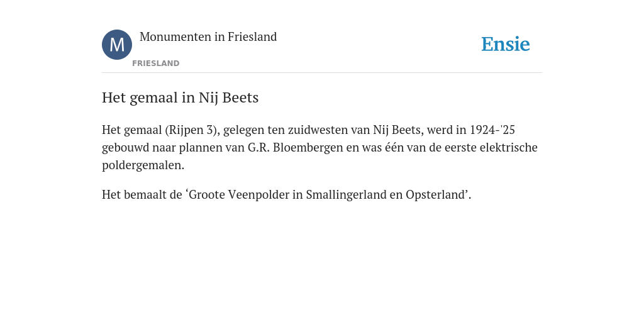Click the heading Het gemaal in Nij Beets
Image resolution: width=644 pixels, height=322 pixels.
click(180, 97)
